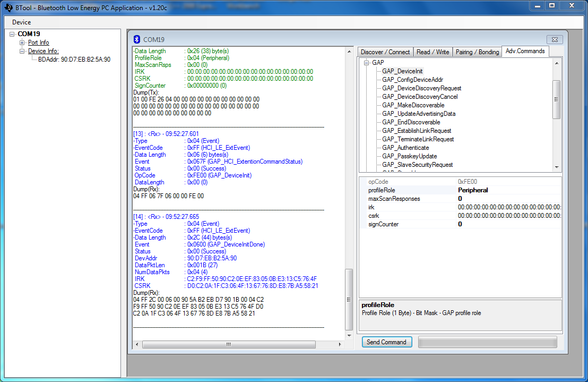
Task: Click the command tree scrollbar thumb
Action: tap(557, 99)
